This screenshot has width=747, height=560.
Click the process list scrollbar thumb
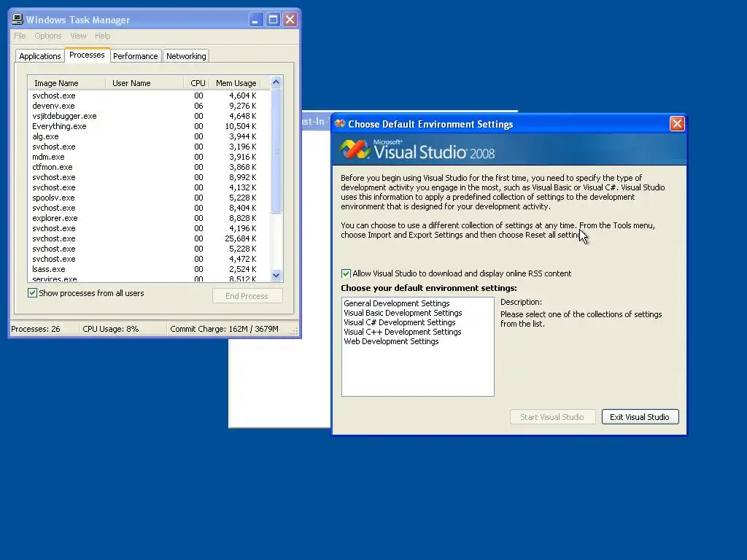(x=276, y=150)
